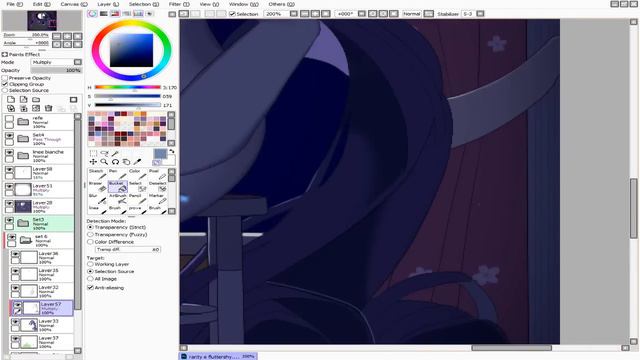Screen dimensions: 640x360
Task: Collapse the set 6 layer folder
Action: click(26, 240)
